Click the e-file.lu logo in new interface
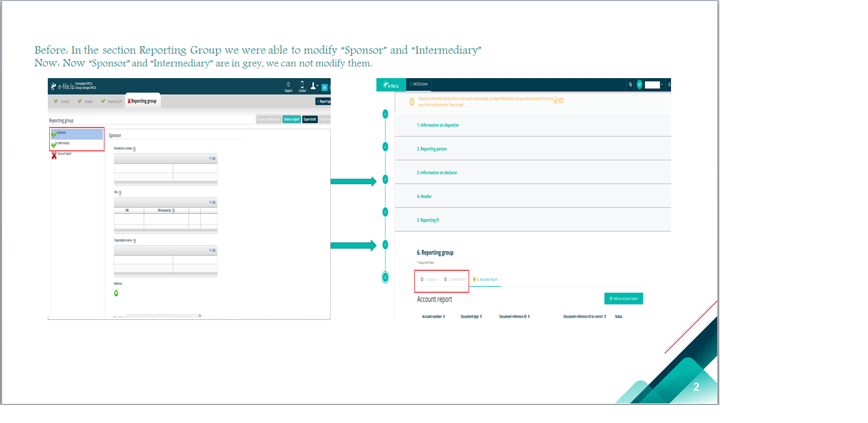This screenshot has width=868, height=423. pos(391,85)
